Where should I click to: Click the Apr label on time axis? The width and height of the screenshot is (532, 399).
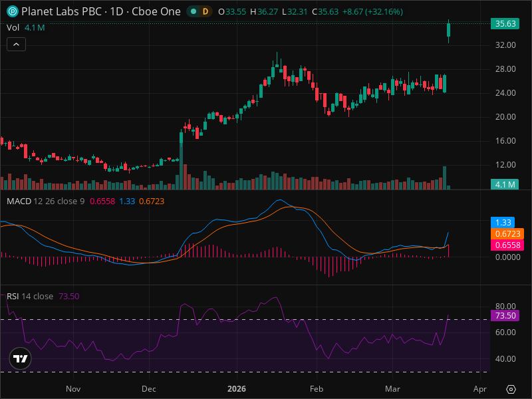pyautogui.click(x=479, y=389)
